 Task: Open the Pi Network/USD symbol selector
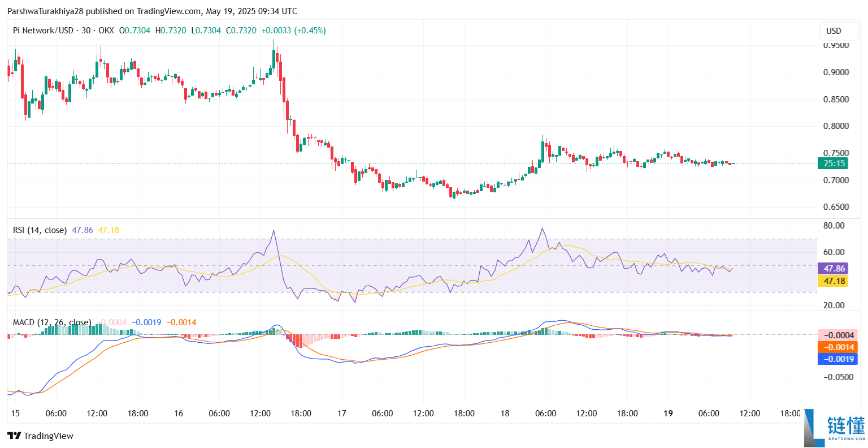click(42, 31)
